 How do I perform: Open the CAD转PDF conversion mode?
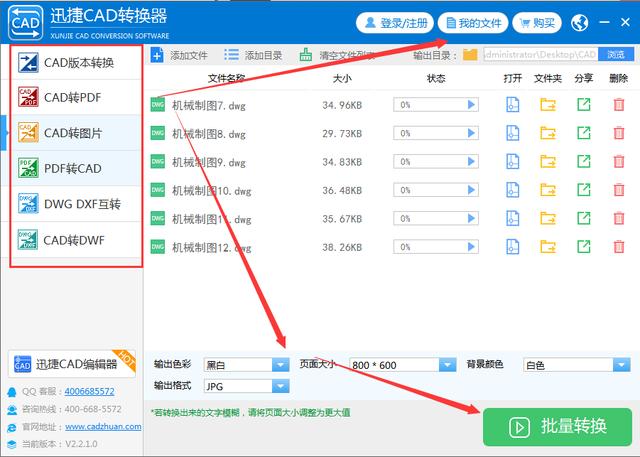point(76,98)
